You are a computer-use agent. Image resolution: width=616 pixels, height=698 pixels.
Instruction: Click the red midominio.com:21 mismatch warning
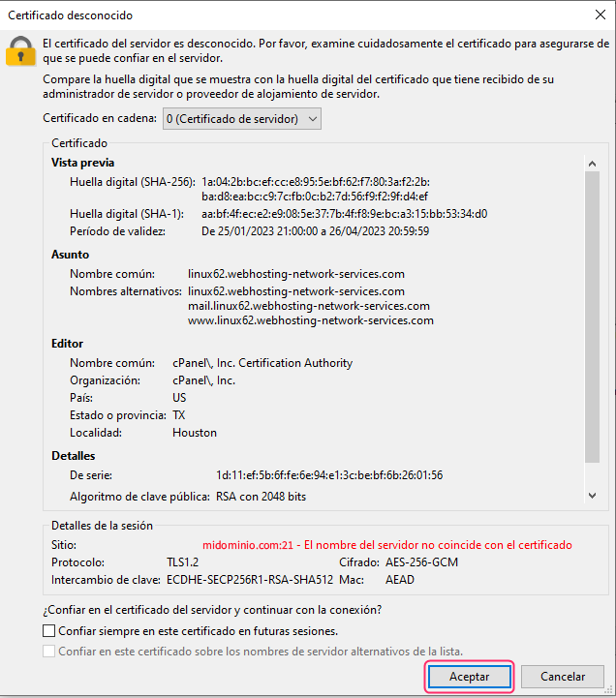click(x=387, y=545)
